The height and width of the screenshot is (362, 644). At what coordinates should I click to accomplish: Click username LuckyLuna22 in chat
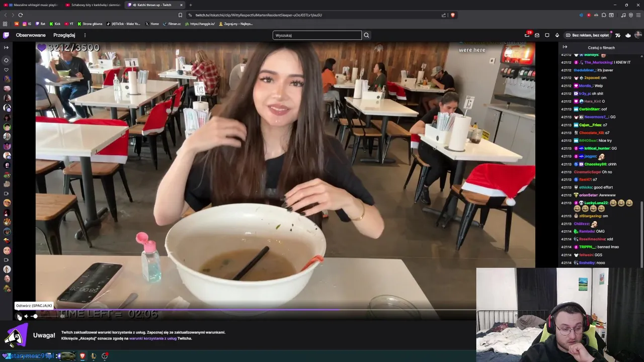pos(596,203)
